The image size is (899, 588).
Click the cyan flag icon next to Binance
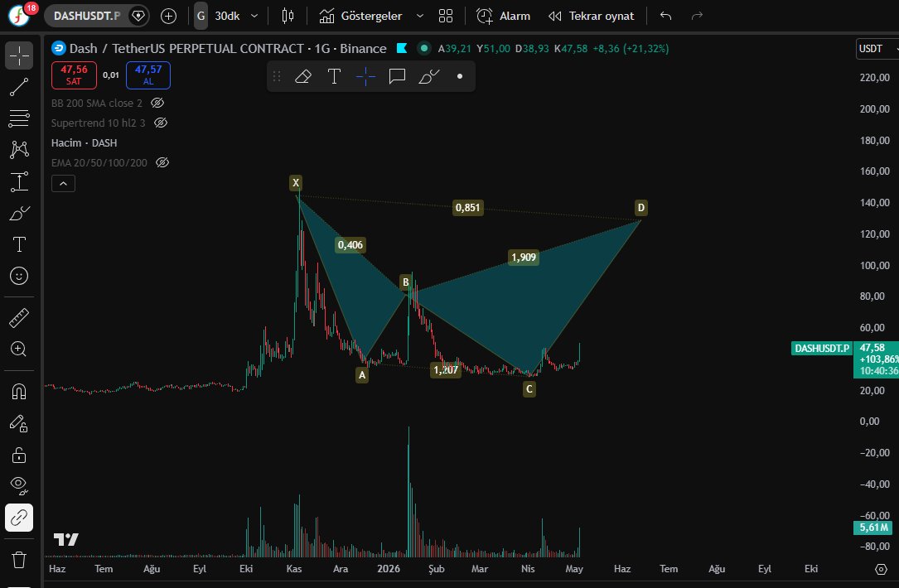(x=402, y=48)
